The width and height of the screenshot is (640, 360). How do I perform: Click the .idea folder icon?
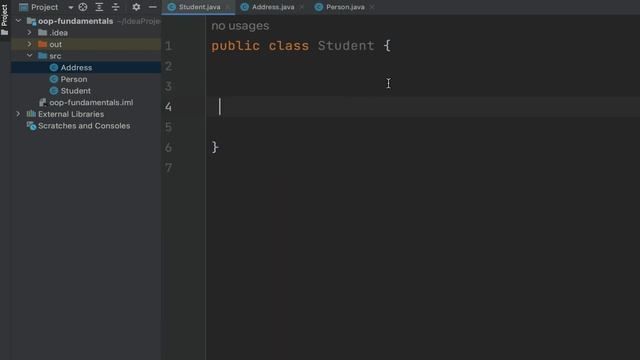pos(42,32)
